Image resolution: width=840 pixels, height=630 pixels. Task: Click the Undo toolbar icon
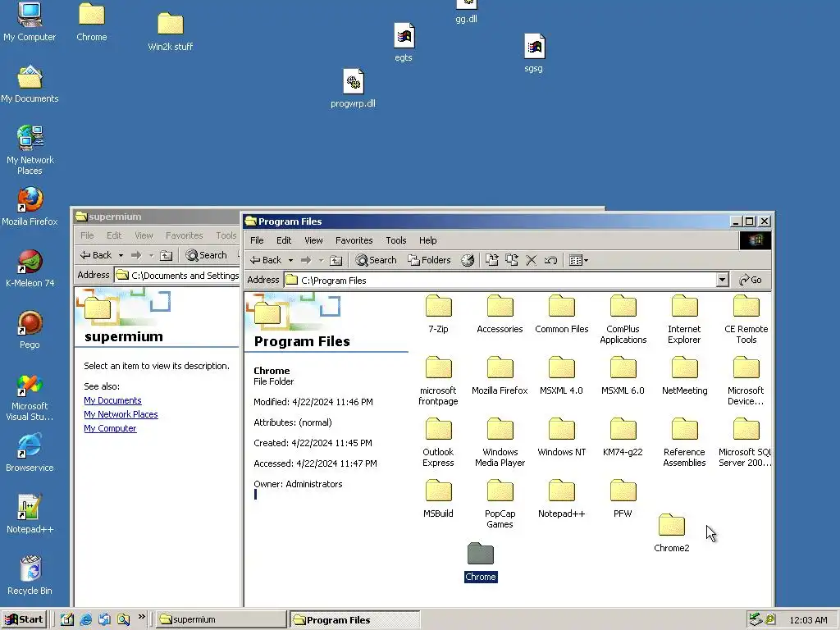click(x=550, y=260)
